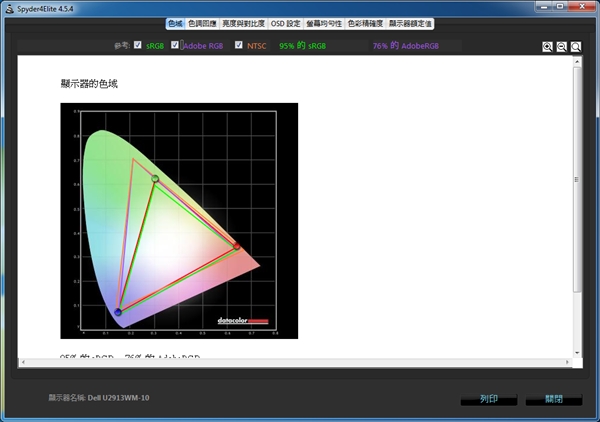Switch to the 色域 tab
This screenshot has height=422, width=600.
[175, 22]
